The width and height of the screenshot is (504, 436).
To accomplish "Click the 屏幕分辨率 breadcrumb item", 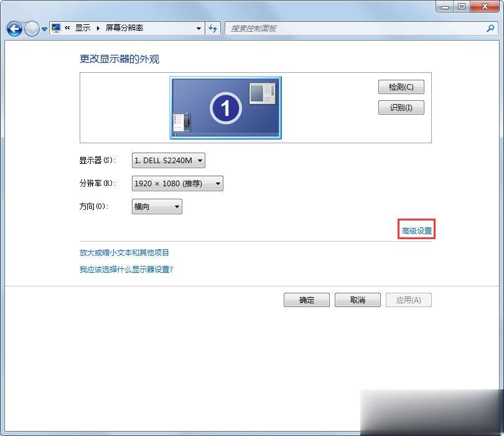I will pos(124,28).
